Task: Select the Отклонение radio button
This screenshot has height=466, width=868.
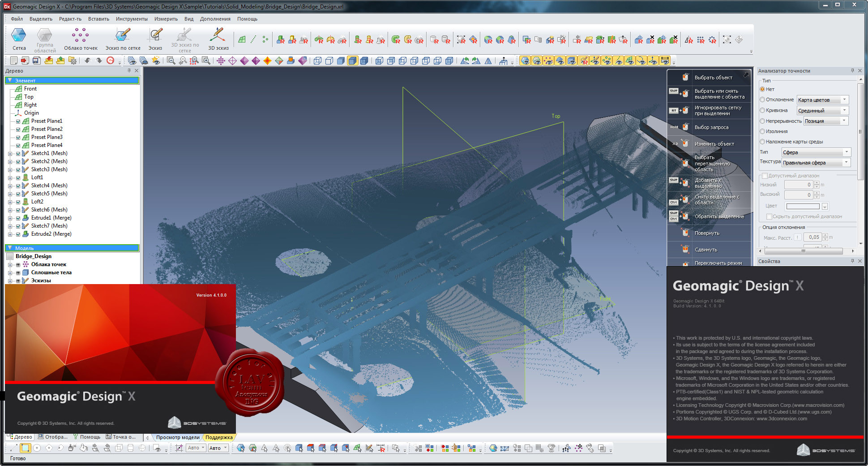Action: click(x=762, y=99)
